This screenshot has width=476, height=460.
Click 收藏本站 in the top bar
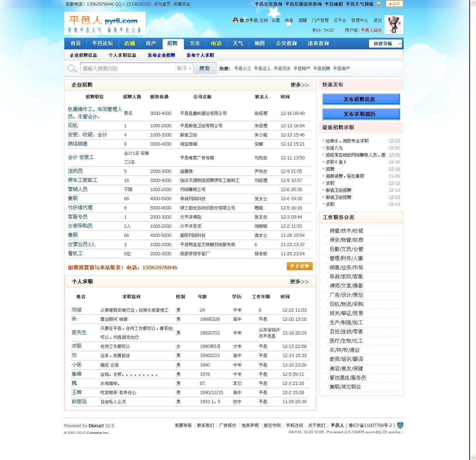(182, 4)
